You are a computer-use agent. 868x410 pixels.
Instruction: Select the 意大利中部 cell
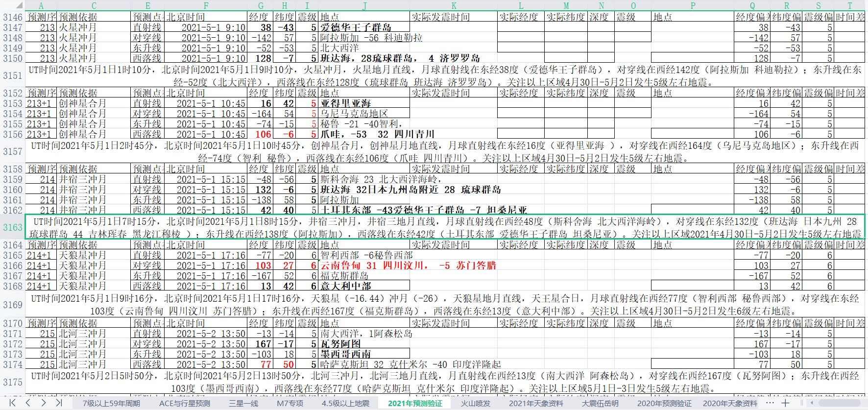(364, 286)
